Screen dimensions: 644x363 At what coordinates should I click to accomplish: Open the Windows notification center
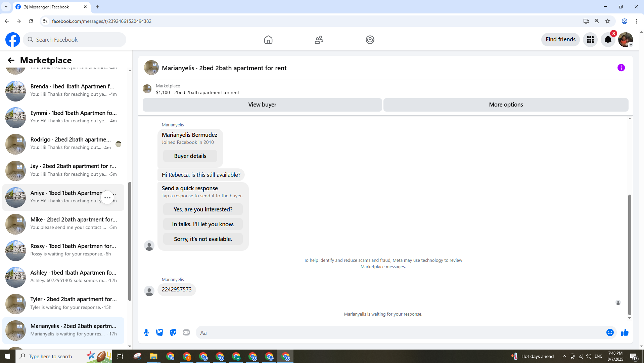(634, 356)
